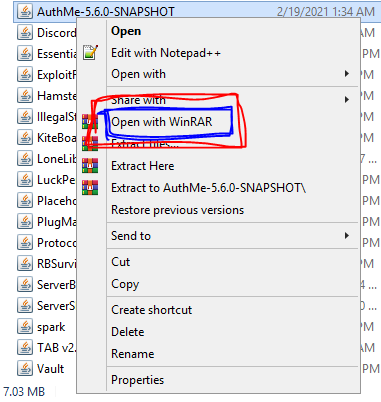The height and width of the screenshot is (402, 381).
Task: Select Extract to AuthMe-5.6.0-SNAPSHOT\
Action: [x=208, y=188]
